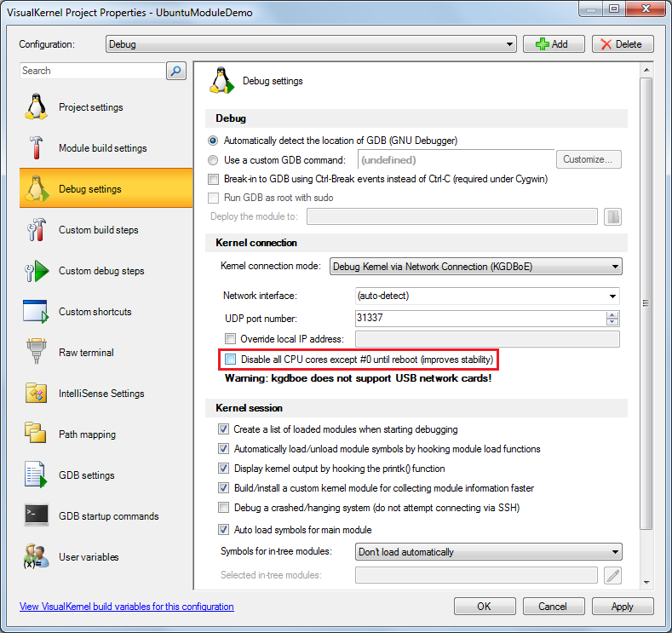
Task: Click the pencil edit icon for in-tree modules
Action: click(613, 575)
